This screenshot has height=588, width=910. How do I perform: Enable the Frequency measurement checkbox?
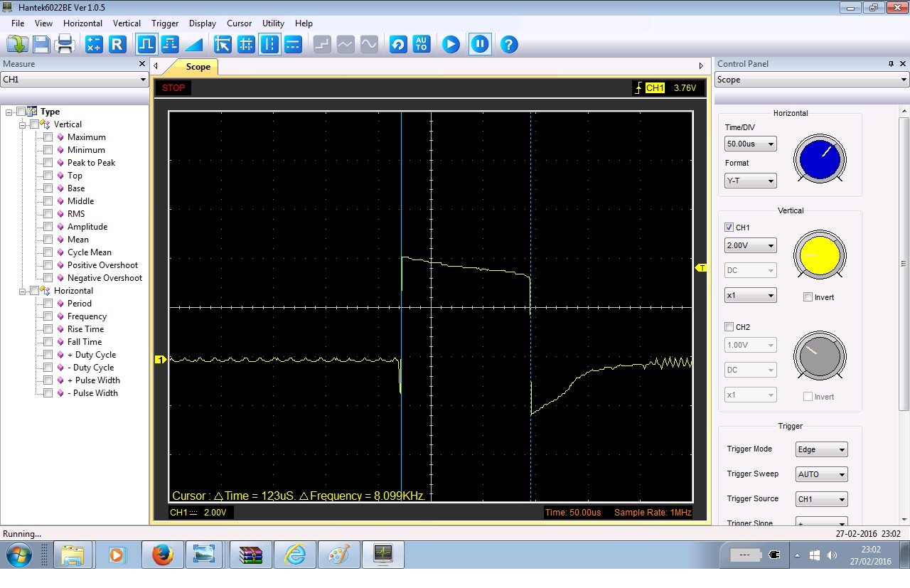[48, 316]
